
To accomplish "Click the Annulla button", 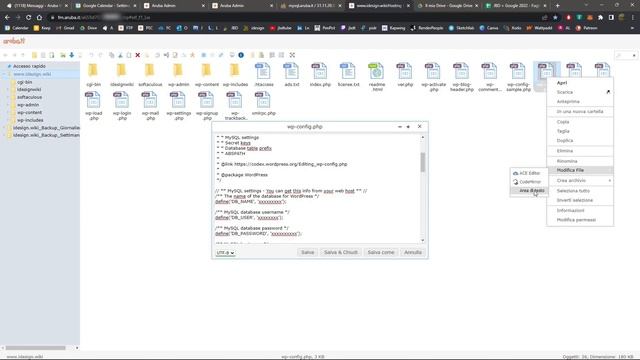I will 413,253.
